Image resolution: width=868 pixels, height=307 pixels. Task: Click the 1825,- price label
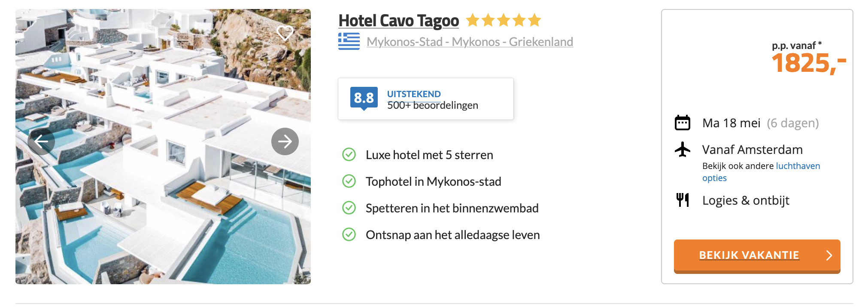(x=808, y=64)
